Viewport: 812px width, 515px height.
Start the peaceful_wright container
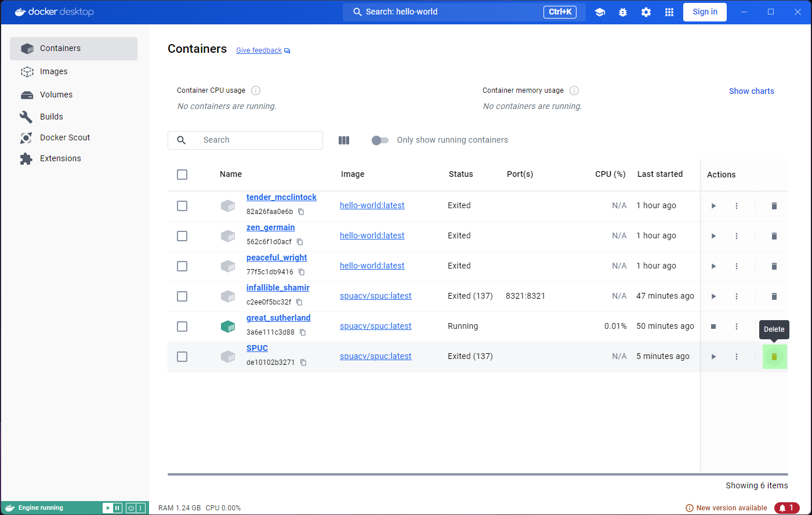(x=714, y=266)
